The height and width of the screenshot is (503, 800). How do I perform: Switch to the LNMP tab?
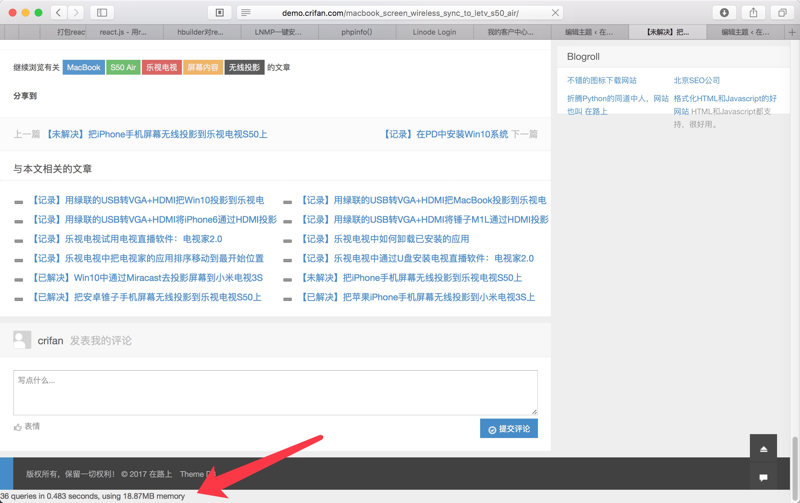278,32
